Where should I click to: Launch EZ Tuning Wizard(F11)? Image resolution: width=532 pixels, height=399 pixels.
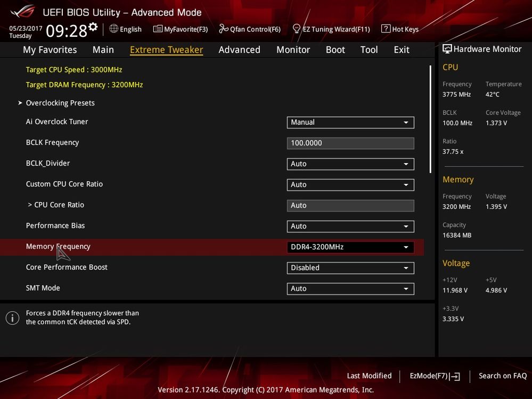click(331, 29)
